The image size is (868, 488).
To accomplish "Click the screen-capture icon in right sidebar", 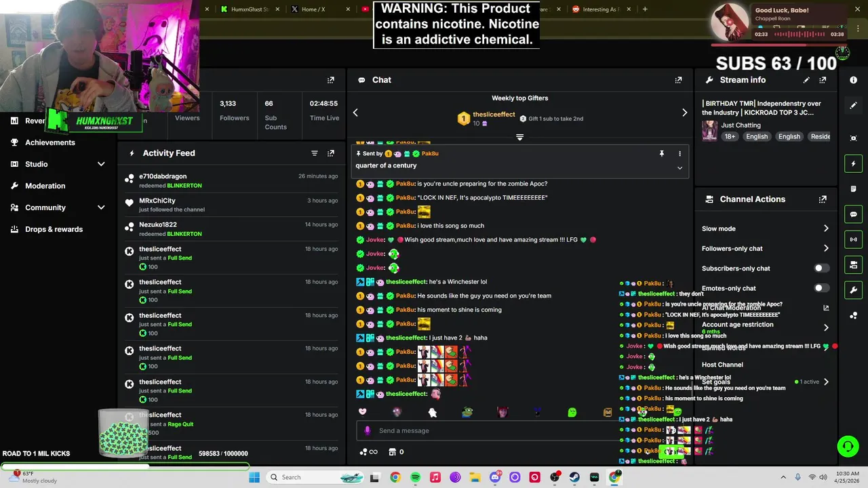I will click(854, 138).
